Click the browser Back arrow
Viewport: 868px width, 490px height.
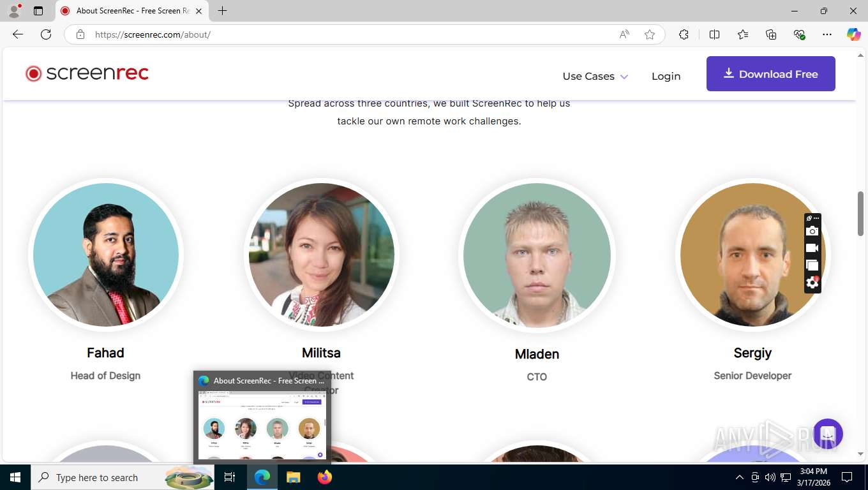[x=18, y=34]
